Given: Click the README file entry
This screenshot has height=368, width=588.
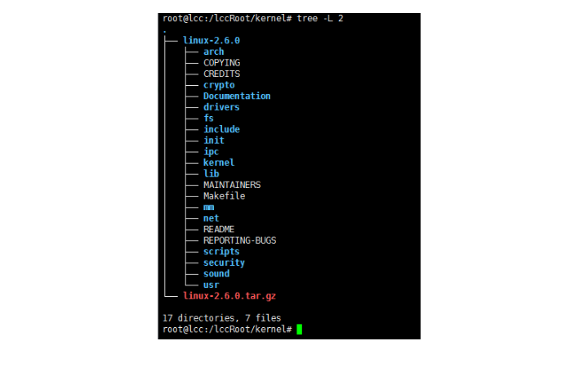Looking at the screenshot, I should pyautogui.click(x=219, y=229).
